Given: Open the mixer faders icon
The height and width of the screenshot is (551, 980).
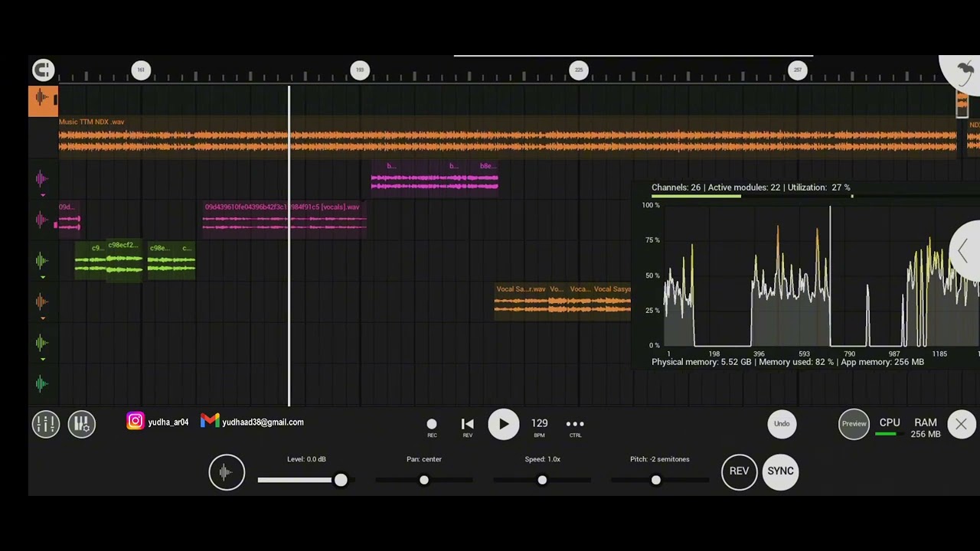Looking at the screenshot, I should [x=46, y=424].
